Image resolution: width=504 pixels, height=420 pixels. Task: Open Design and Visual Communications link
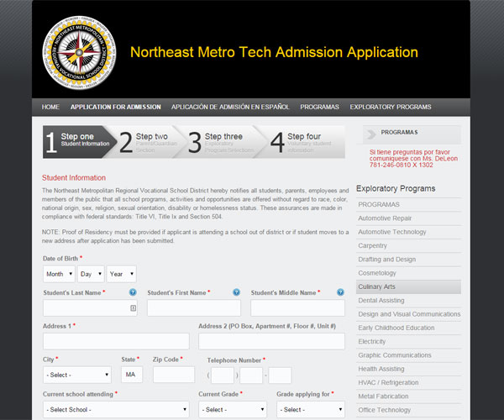(409, 314)
